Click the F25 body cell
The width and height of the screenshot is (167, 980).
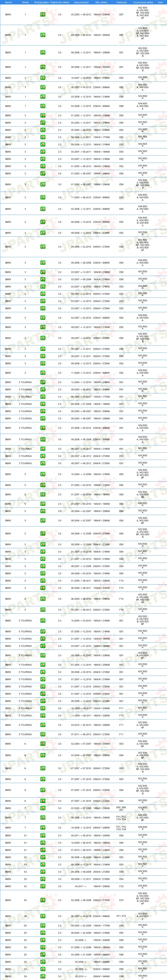121,886
